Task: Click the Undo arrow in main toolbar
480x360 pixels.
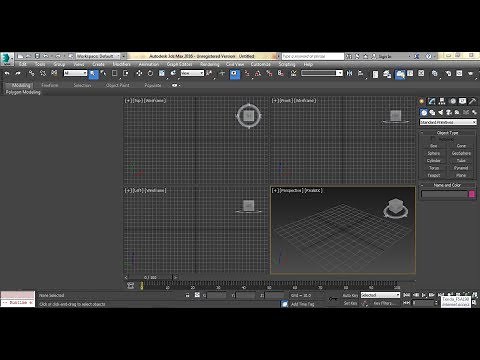Action: pos(7,73)
